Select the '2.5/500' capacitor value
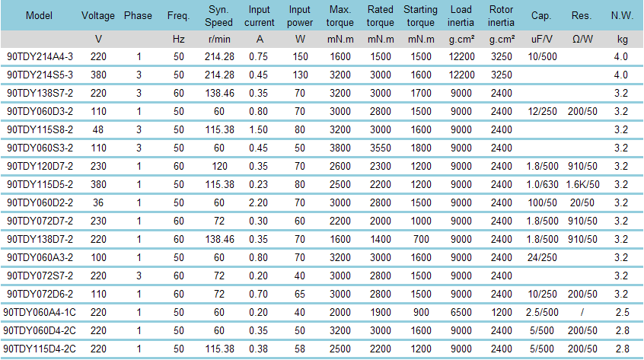Image resolution: width=644 pixels, height=360 pixels. (x=542, y=312)
